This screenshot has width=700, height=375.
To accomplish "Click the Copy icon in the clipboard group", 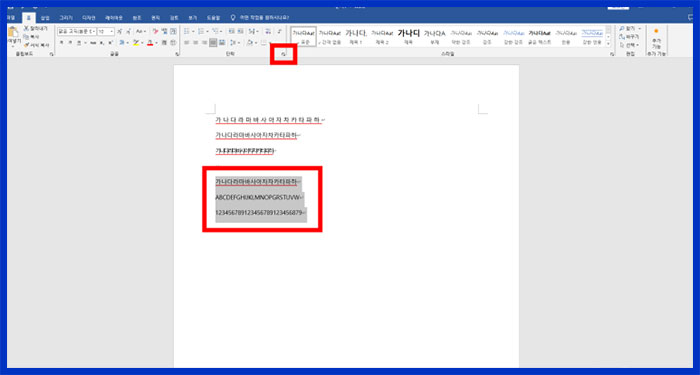I will click(x=26, y=37).
